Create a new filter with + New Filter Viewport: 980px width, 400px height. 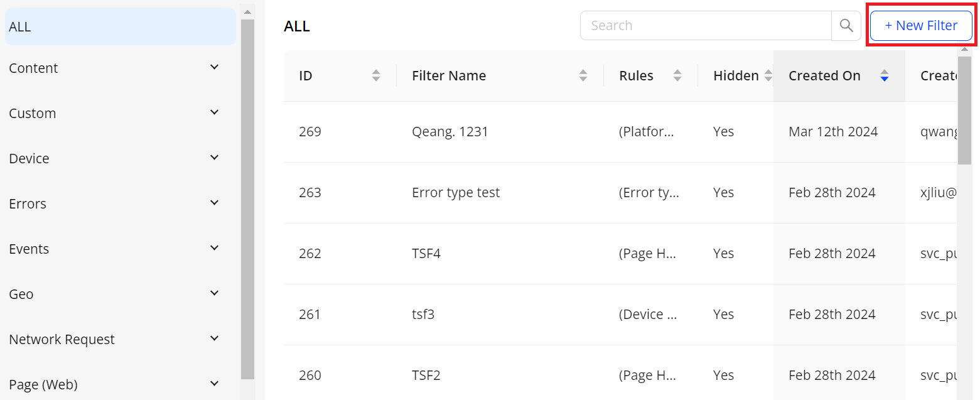point(921,26)
